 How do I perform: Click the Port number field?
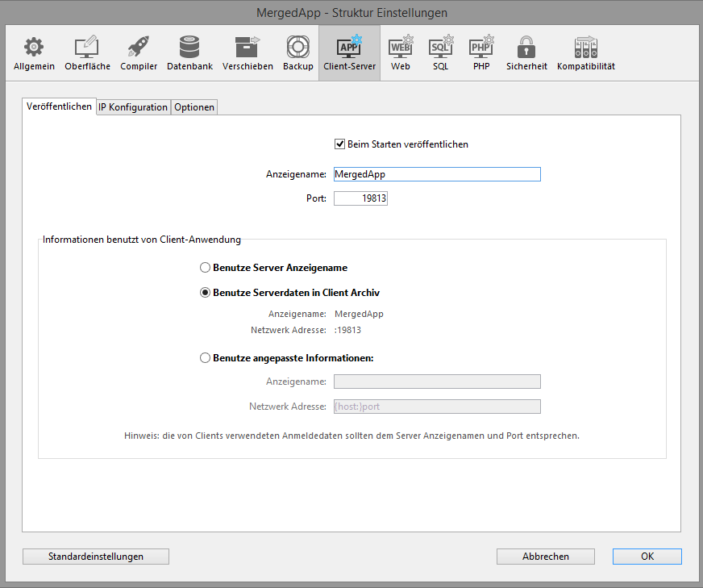pyautogui.click(x=360, y=198)
